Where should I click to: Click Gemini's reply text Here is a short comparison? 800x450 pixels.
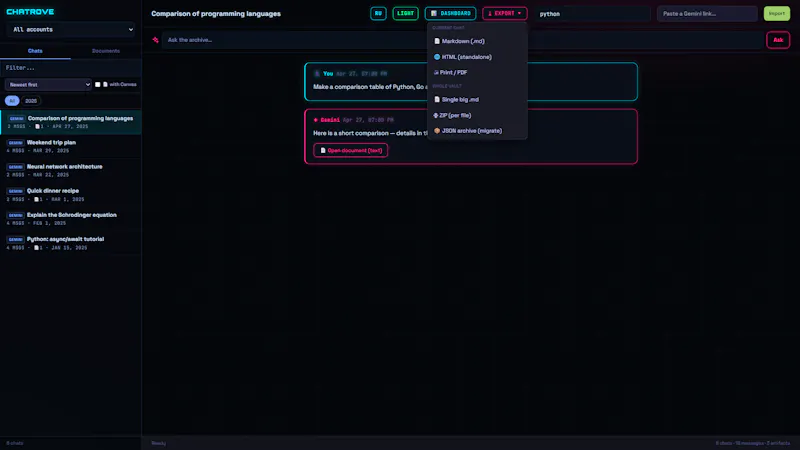point(370,133)
